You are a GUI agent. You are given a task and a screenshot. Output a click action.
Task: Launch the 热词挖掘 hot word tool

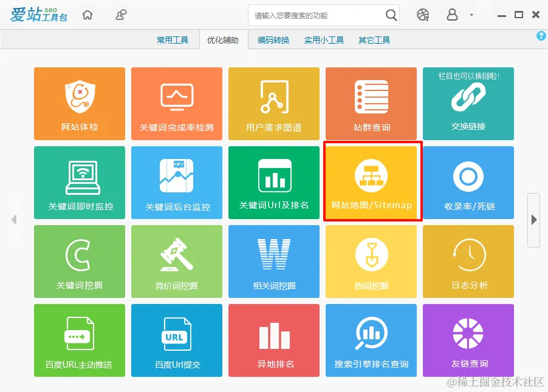coord(371,261)
